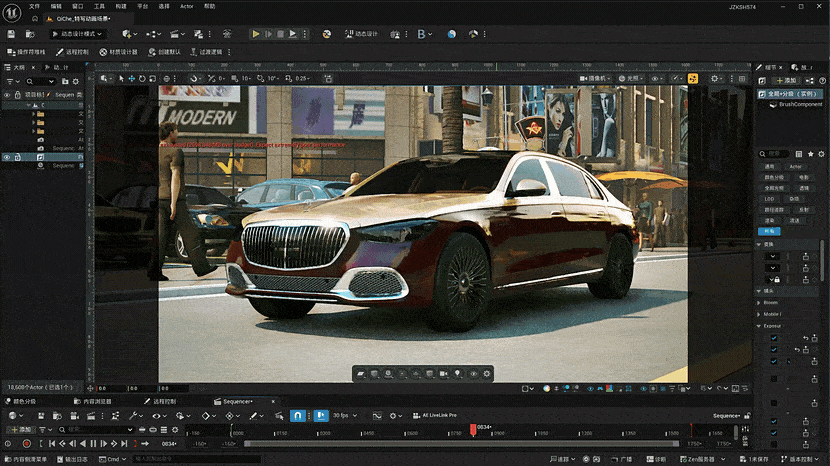830x466 pixels.
Task: Click the Sequencer camera create icon
Action: (x=75, y=416)
